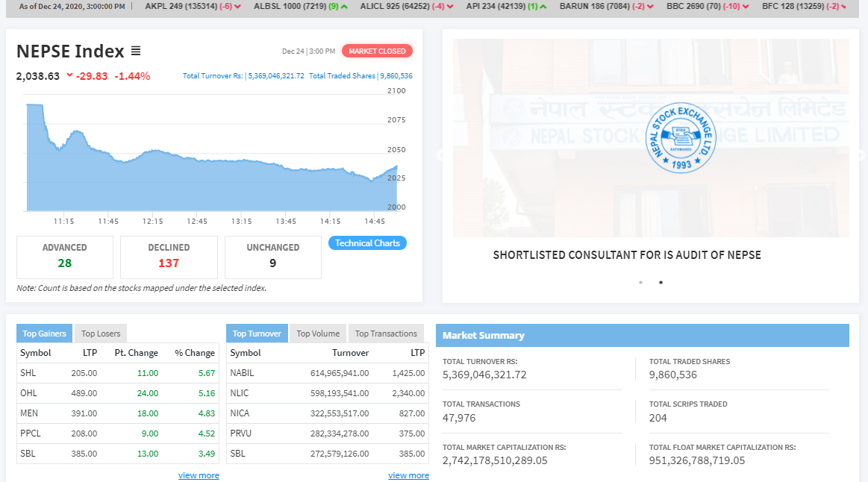Click the MARKET CLOSED status badge
This screenshot has width=868, height=482.
[377, 51]
